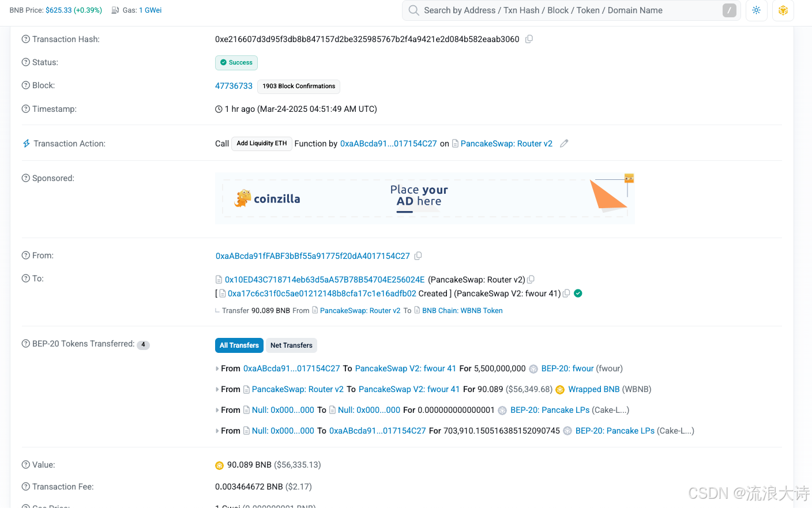Click the Wrapped BNB token icon
The width and height of the screenshot is (812, 508).
pos(560,390)
